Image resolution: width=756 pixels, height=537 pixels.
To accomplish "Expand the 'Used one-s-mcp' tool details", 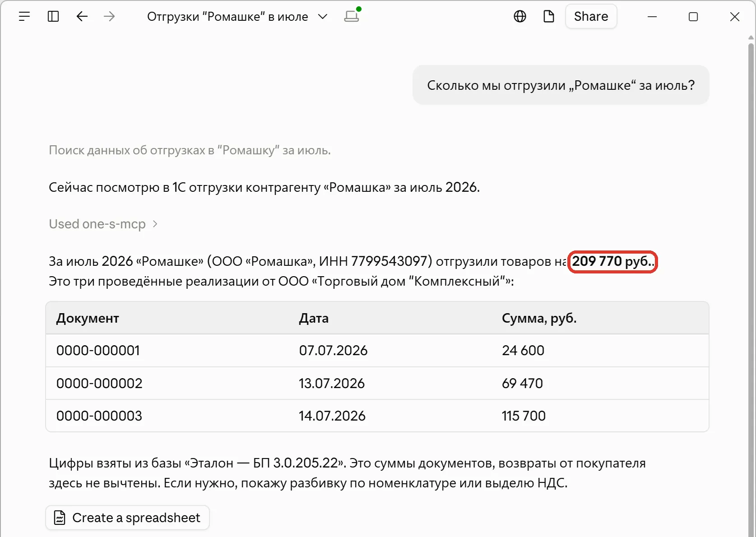I will [103, 224].
